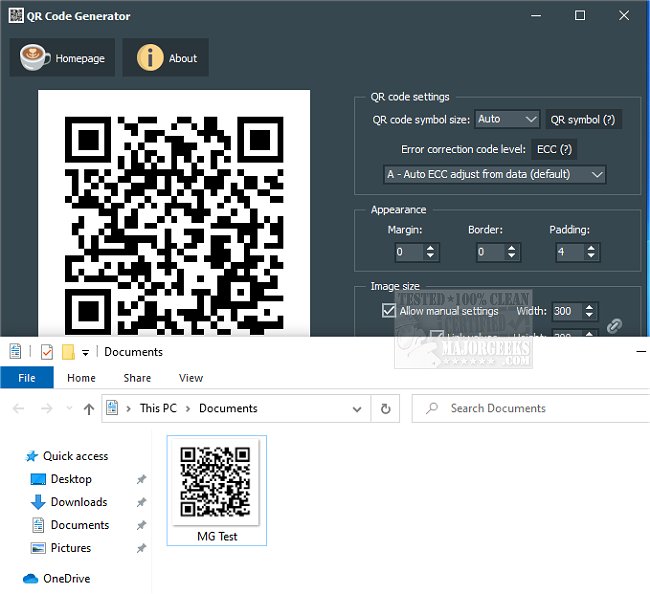Open QR code symbol size dropdown
This screenshot has width=650, height=594.
(507, 119)
